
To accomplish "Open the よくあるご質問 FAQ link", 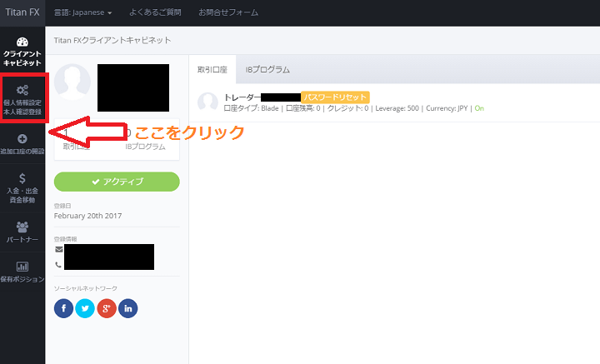I will pos(155,12).
